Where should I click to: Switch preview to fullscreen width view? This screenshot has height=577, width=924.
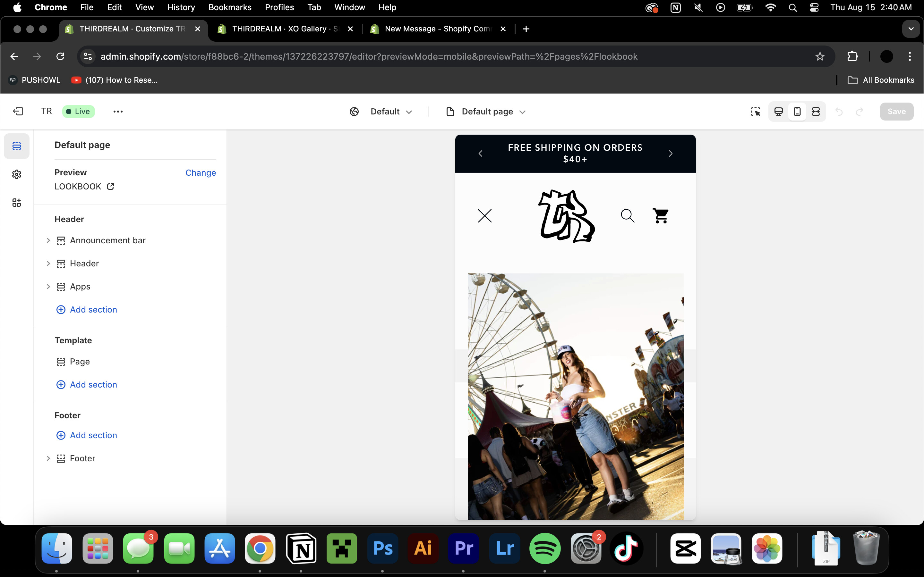coord(816,112)
